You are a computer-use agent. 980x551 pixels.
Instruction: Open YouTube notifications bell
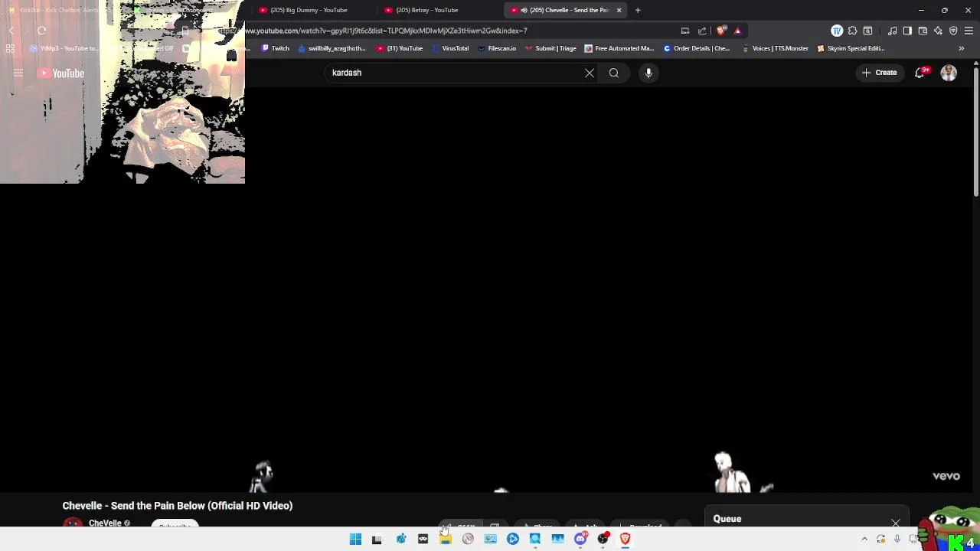[x=920, y=73]
